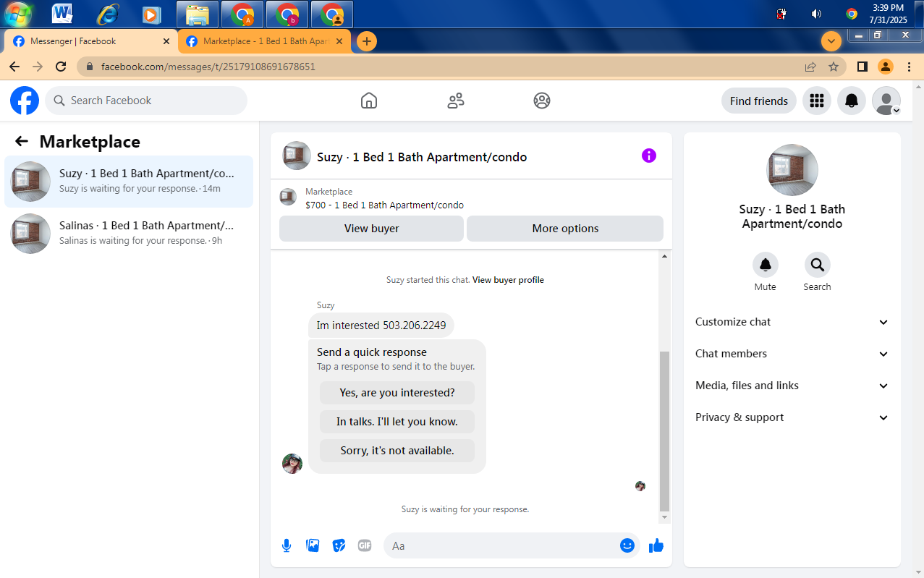The image size is (924, 578).
Task: Close the Messenger | Facebook tab
Action: point(166,41)
